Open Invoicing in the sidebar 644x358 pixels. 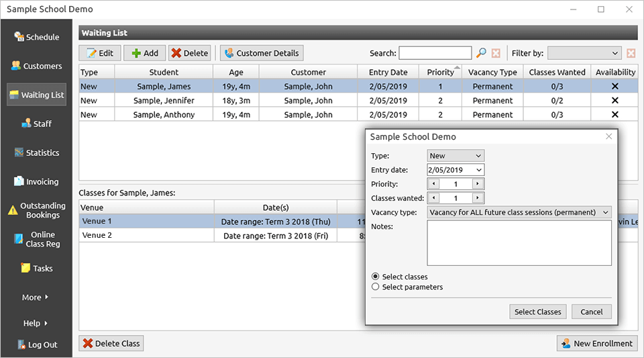(x=37, y=181)
